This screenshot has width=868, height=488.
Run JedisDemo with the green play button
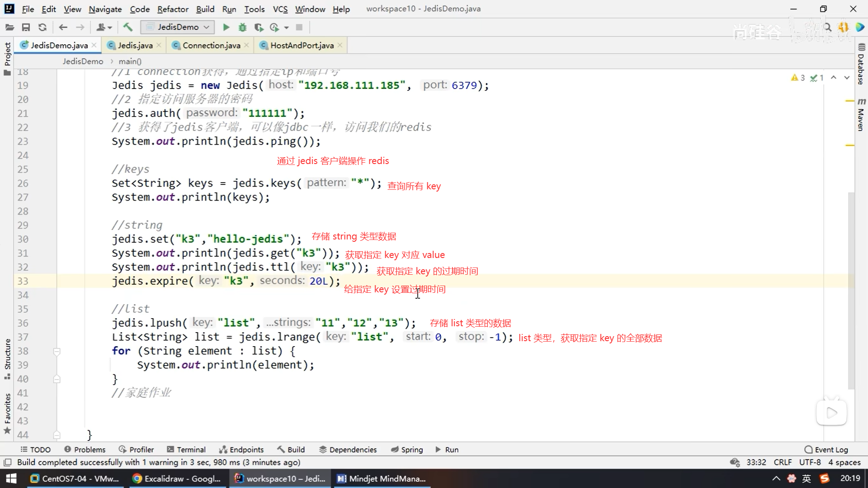click(x=226, y=28)
